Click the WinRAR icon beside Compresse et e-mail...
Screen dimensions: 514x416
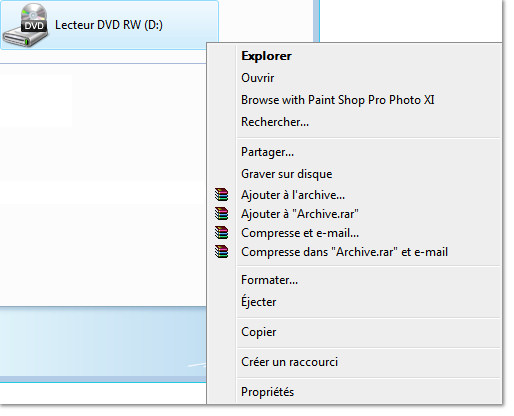click(x=222, y=232)
